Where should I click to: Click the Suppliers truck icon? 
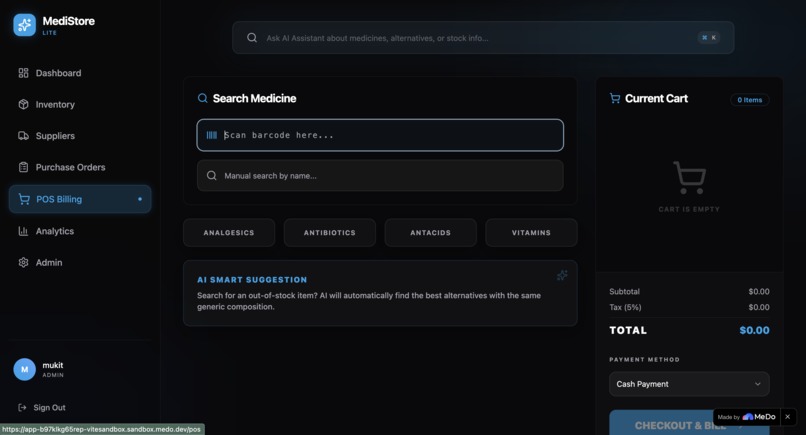click(23, 136)
